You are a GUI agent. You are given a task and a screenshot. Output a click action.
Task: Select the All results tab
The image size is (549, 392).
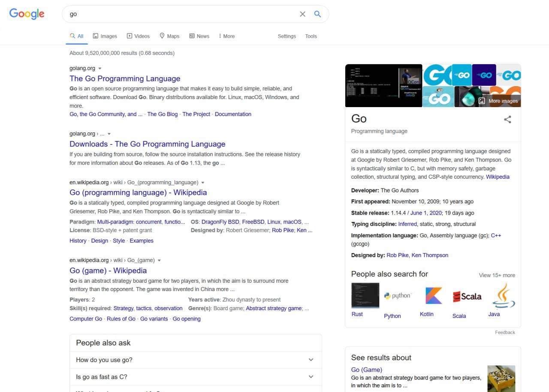click(77, 36)
